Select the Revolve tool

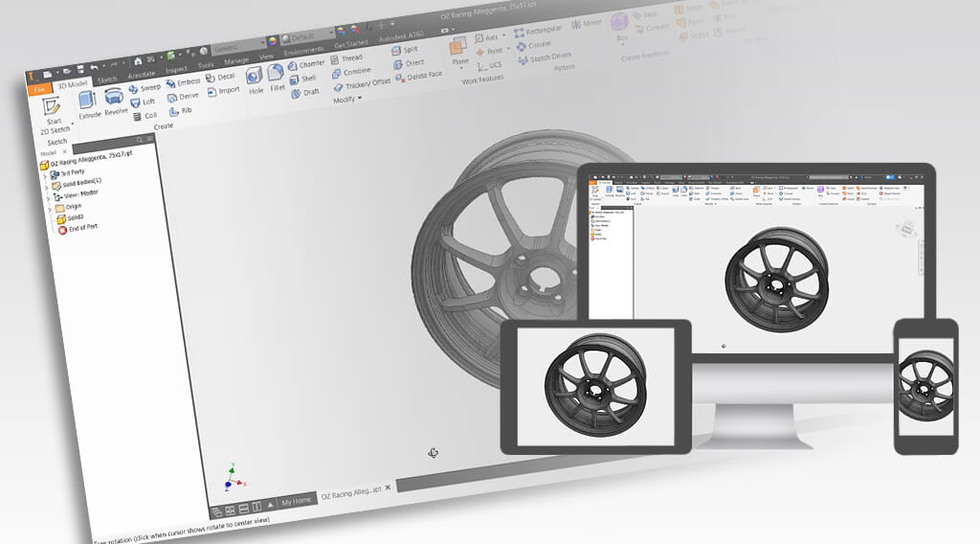pyautogui.click(x=116, y=102)
